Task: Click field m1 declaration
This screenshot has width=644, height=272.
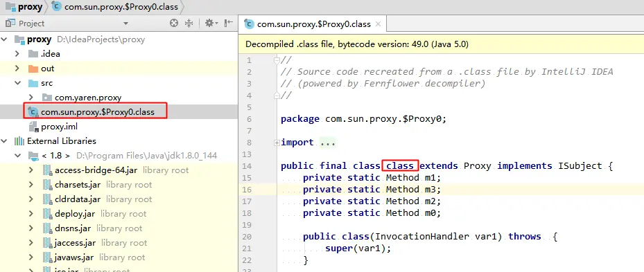Action: 372,178
